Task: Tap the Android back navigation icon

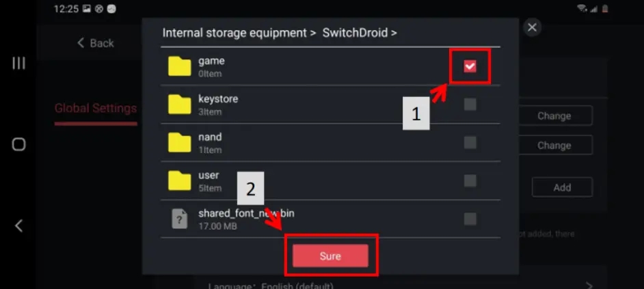Action: [19, 225]
